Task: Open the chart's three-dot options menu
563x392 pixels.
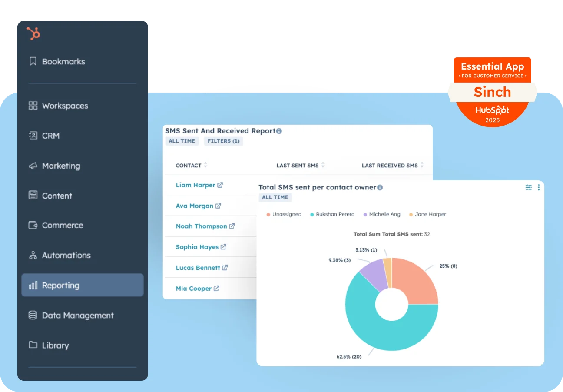Action: pyautogui.click(x=539, y=187)
